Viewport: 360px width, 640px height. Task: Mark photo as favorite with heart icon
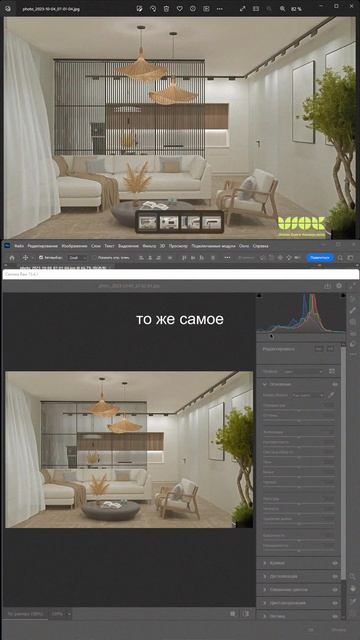click(x=179, y=9)
